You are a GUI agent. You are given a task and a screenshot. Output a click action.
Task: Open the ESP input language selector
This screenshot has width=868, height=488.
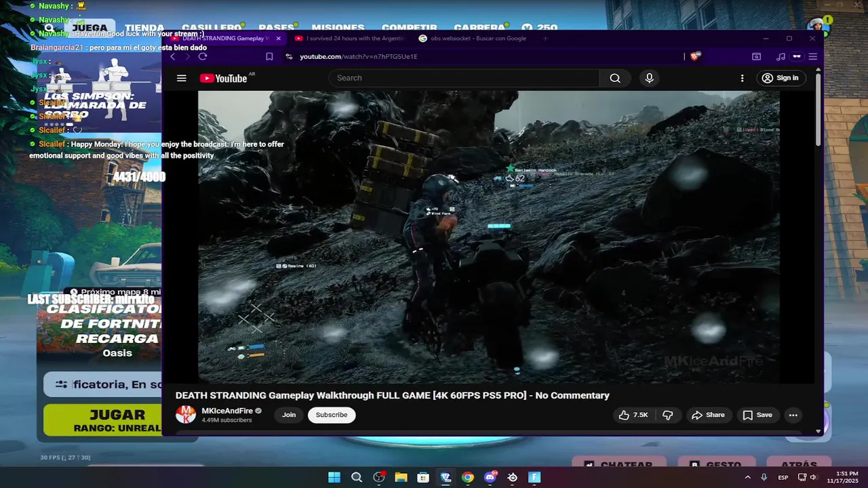783,477
